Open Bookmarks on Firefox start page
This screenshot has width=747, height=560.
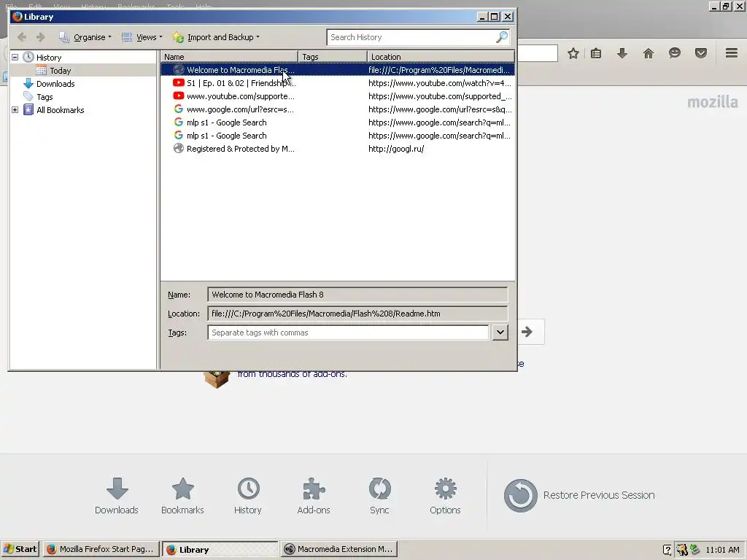click(x=182, y=496)
